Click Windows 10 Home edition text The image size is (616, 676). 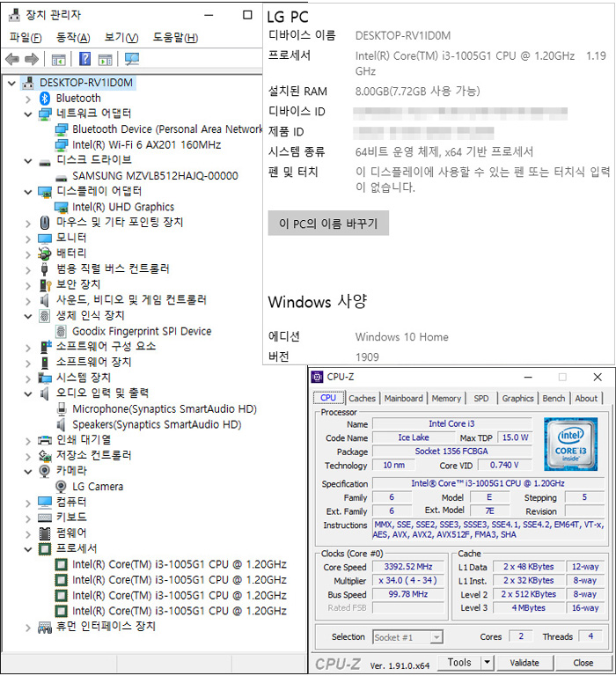click(402, 337)
